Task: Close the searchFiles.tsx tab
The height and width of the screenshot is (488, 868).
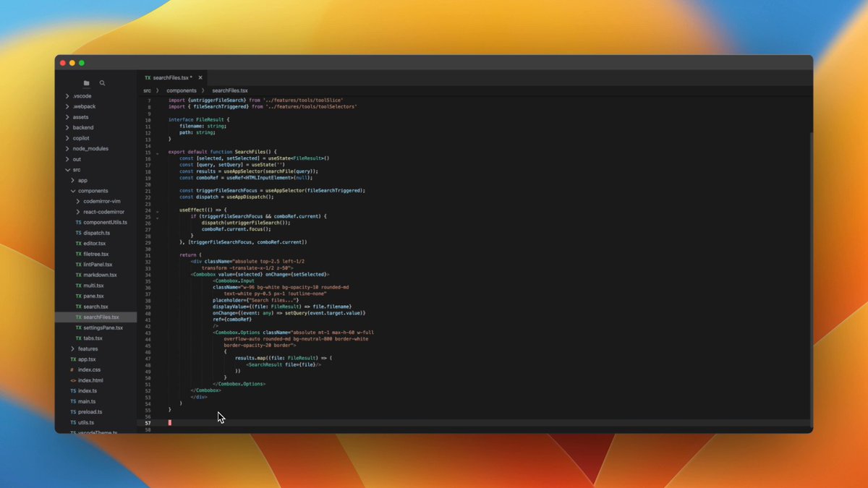Action: [200, 77]
